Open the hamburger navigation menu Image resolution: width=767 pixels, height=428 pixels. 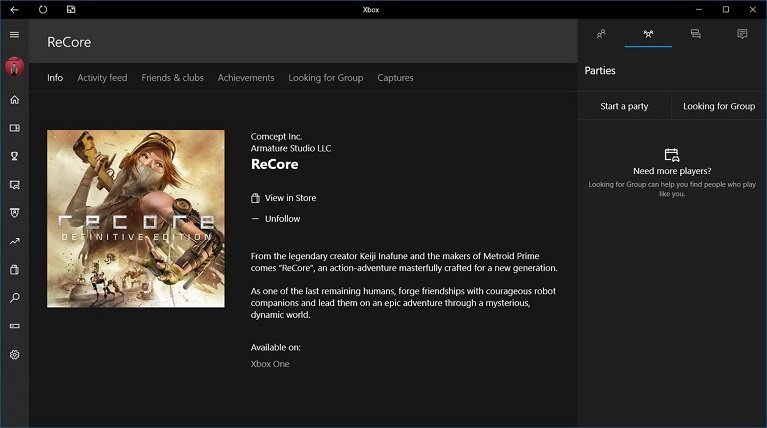click(14, 35)
